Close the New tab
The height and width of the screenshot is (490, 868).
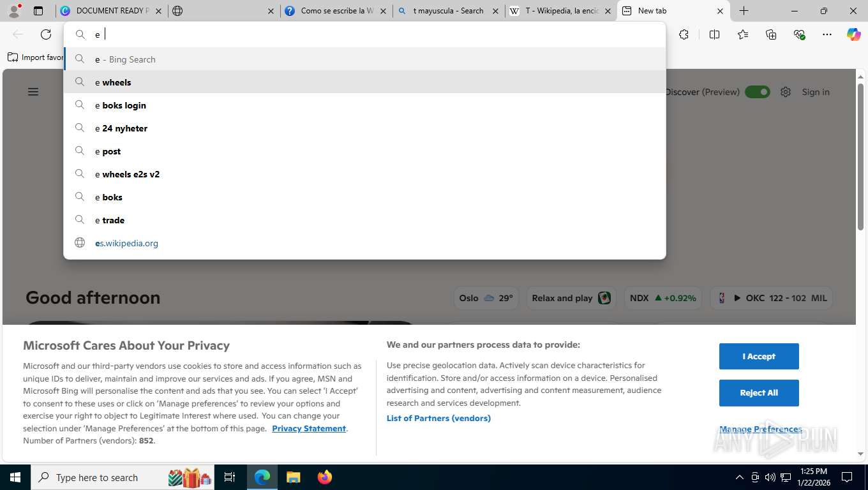(720, 11)
